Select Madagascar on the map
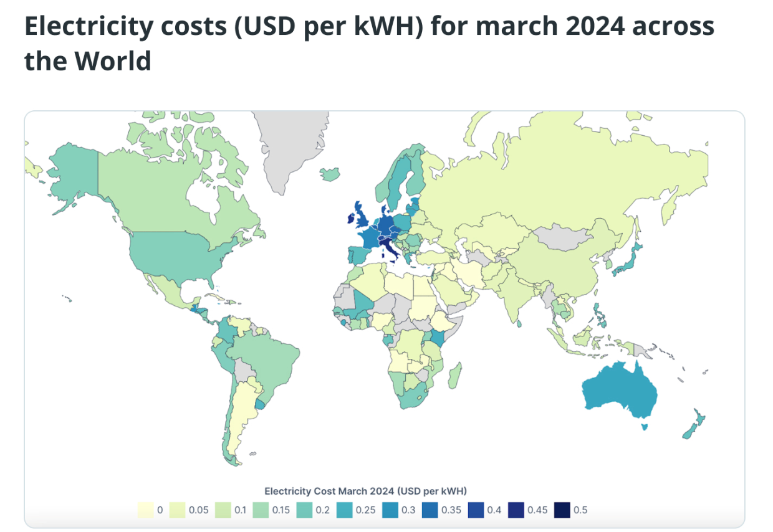 (456, 376)
